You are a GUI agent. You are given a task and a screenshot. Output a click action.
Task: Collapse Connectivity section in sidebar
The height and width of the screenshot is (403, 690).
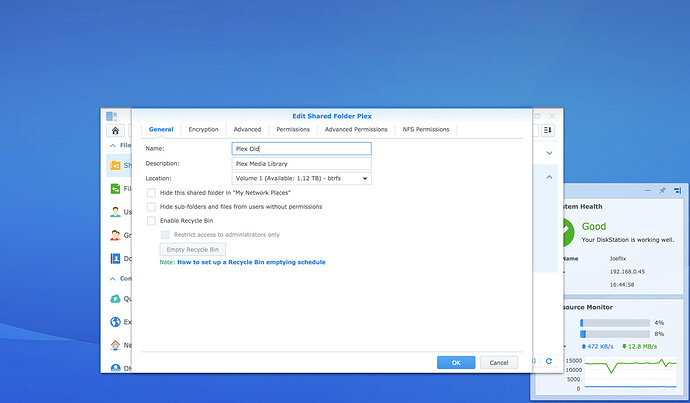(113, 278)
